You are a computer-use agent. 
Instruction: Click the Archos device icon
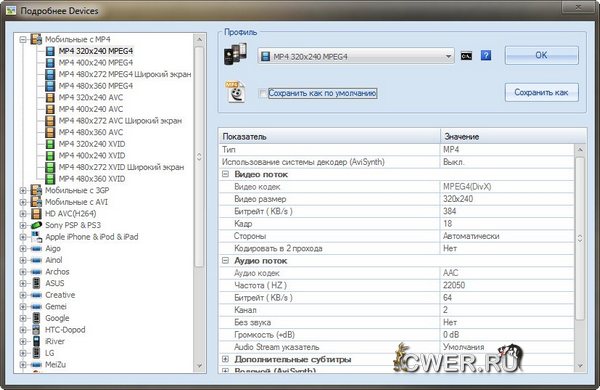pos(36,272)
